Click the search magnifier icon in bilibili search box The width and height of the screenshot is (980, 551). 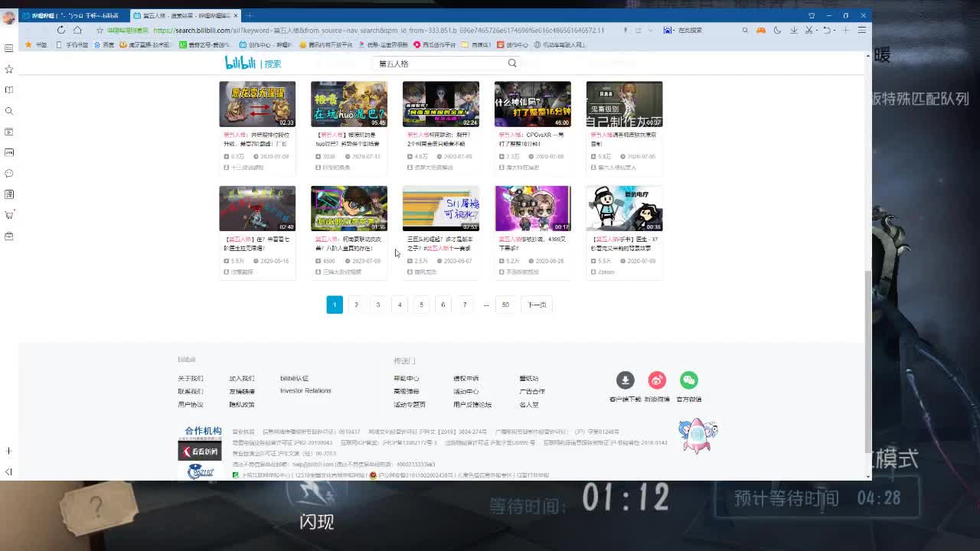click(x=512, y=64)
